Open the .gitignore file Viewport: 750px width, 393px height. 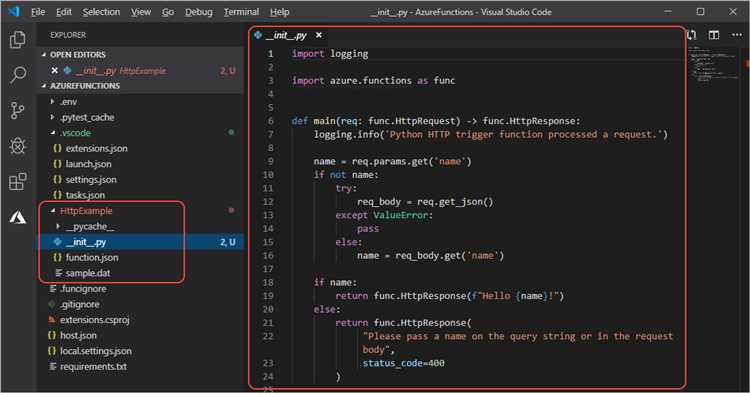pyautogui.click(x=79, y=305)
